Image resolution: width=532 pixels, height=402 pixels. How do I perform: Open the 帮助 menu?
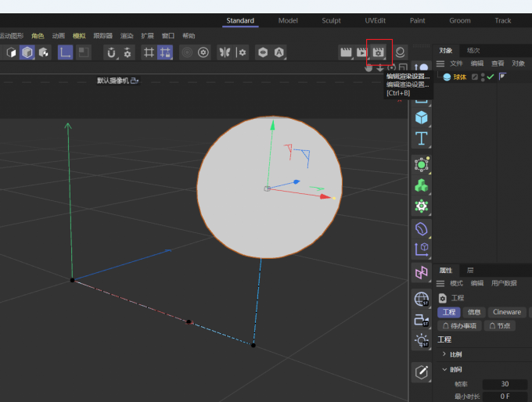(189, 36)
